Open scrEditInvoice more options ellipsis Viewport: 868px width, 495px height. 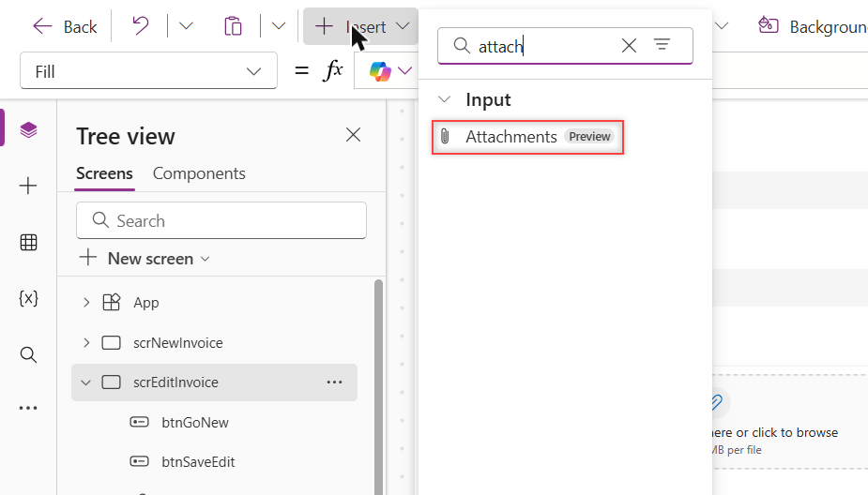point(334,382)
